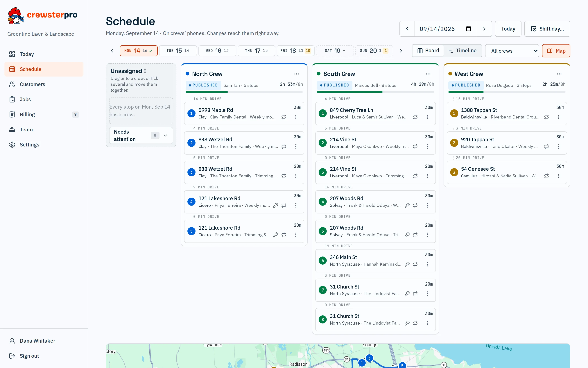Click the North Crew hours progress bar
The height and width of the screenshot is (368, 588).
pyautogui.click(x=244, y=92)
